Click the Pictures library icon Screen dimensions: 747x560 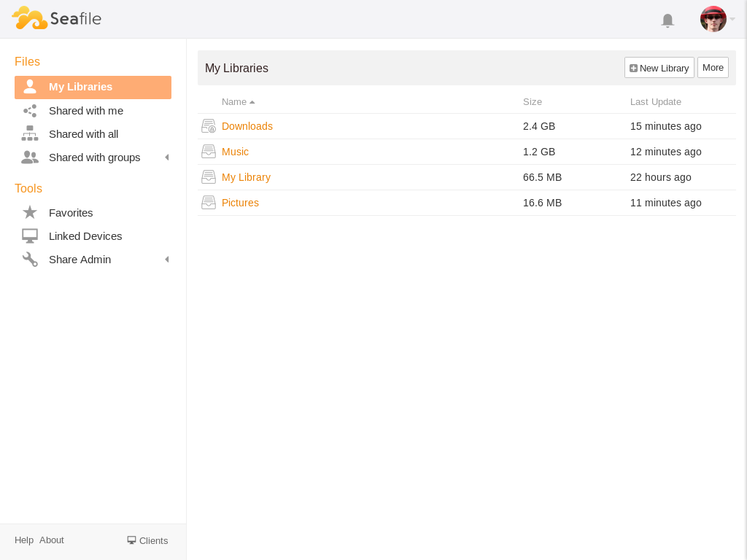209,203
